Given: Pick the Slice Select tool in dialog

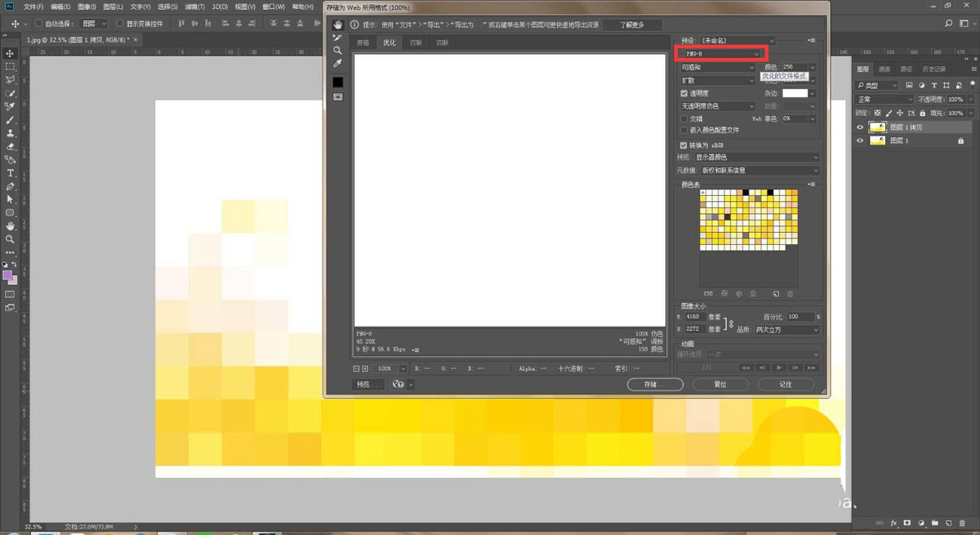Looking at the screenshot, I should (x=337, y=38).
